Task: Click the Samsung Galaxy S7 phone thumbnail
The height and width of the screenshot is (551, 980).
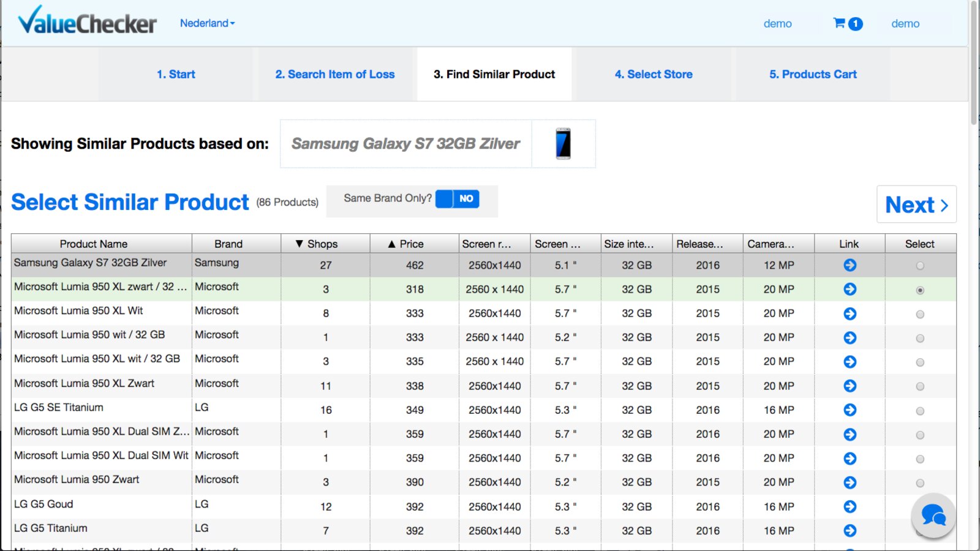Action: [563, 144]
